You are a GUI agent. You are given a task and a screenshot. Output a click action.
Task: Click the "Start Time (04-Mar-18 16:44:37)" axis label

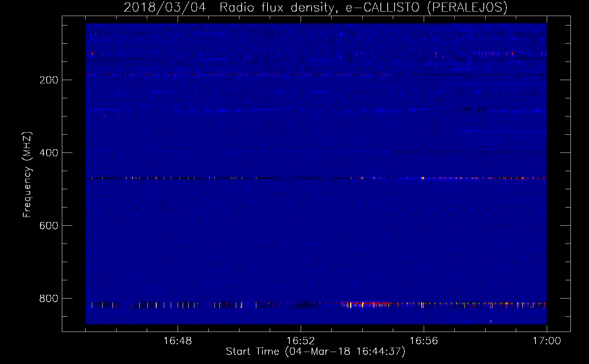(x=316, y=352)
